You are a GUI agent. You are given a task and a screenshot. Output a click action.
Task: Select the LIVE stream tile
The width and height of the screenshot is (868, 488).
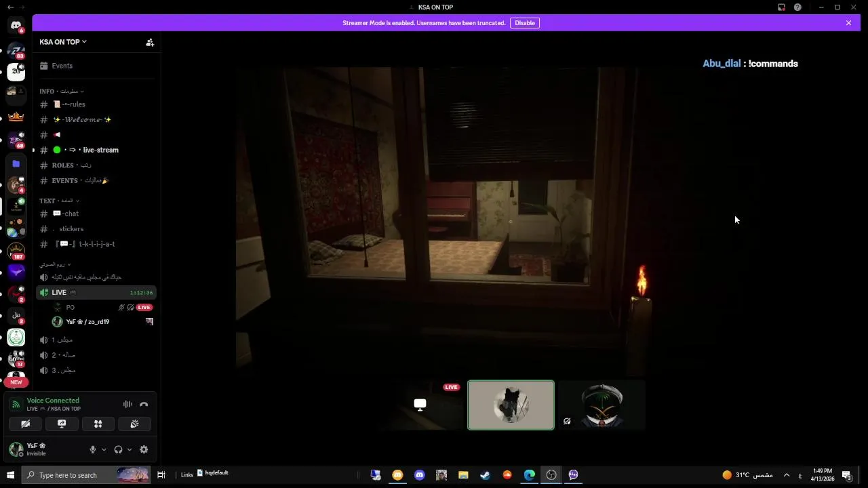[420, 405]
